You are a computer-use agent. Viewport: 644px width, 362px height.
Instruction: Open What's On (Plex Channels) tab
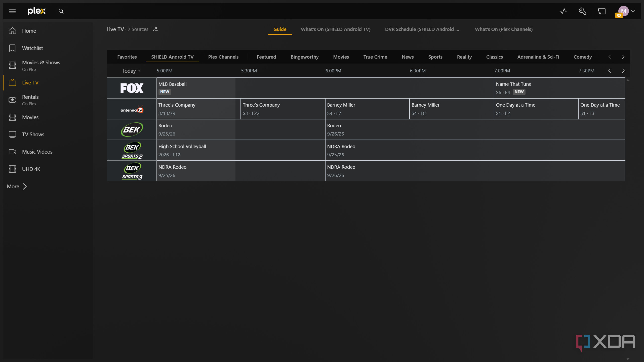504,29
